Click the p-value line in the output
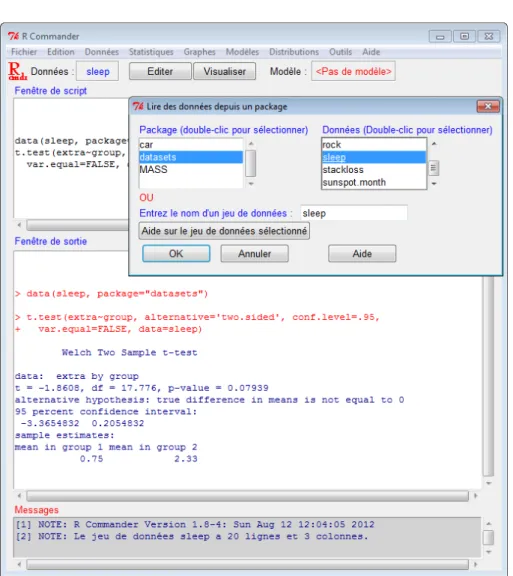The image size is (513, 576). 141,388
